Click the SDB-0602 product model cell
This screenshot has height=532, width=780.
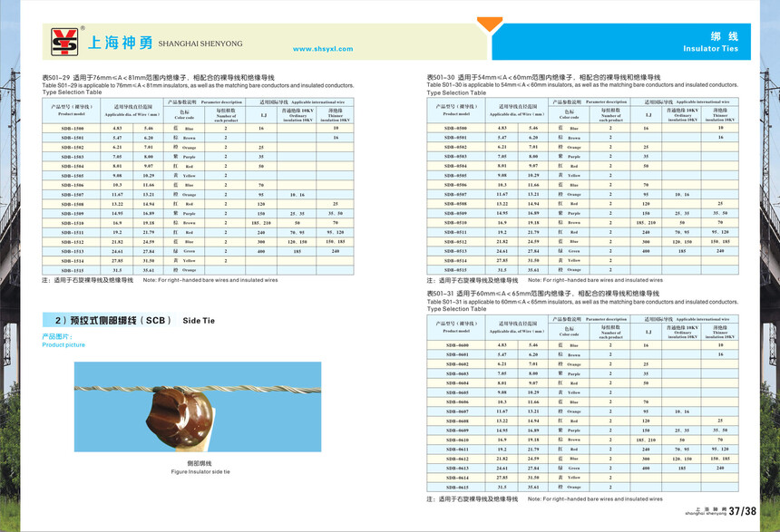(x=457, y=364)
